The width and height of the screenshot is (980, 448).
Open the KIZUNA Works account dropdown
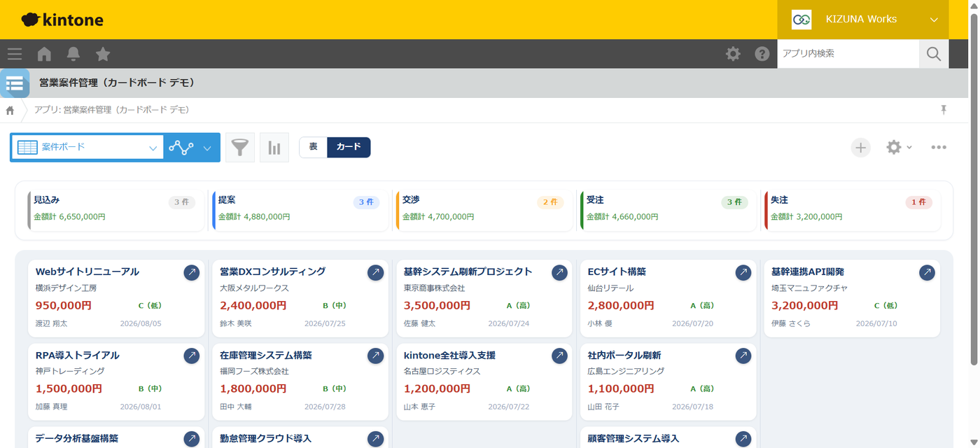coord(863,20)
